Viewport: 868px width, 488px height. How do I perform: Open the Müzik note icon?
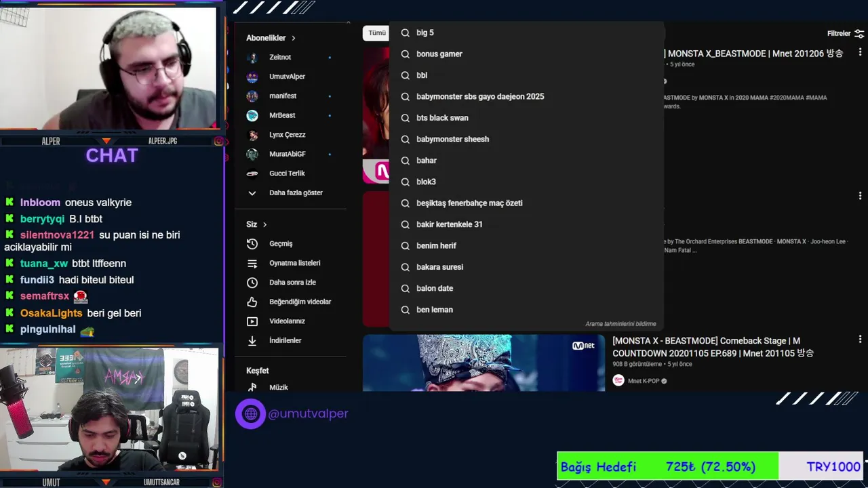[252, 388]
